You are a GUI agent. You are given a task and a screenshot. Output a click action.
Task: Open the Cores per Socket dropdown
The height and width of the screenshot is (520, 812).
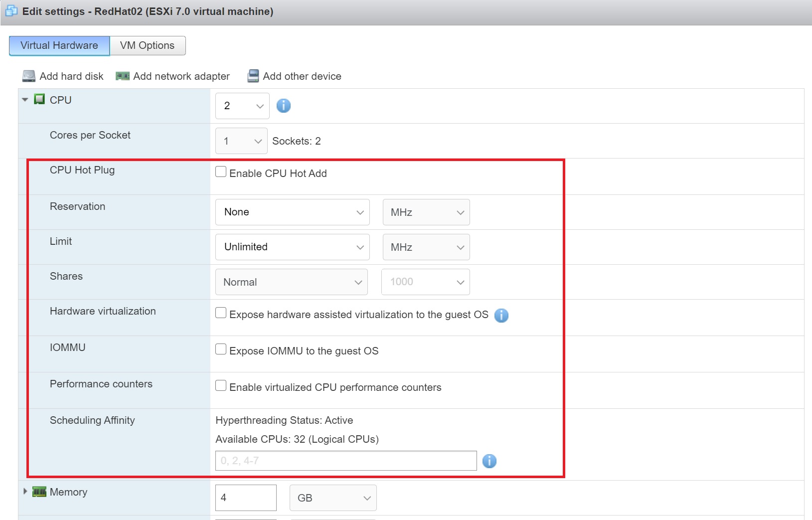[242, 141]
